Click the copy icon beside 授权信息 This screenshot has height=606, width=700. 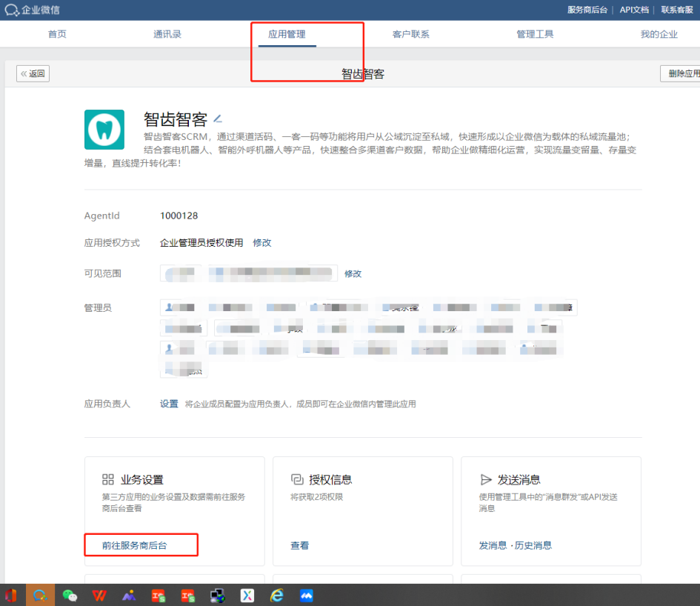(297, 479)
